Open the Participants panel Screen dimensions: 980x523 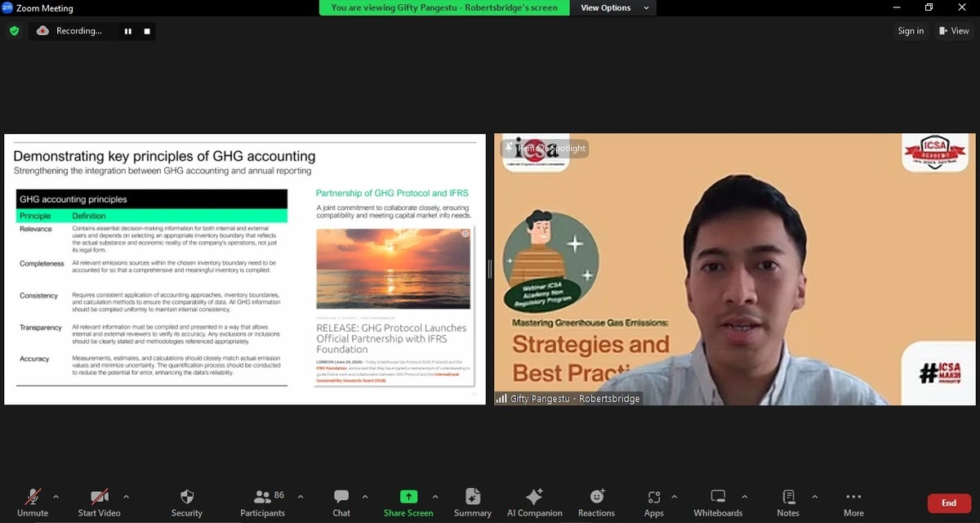(x=262, y=502)
